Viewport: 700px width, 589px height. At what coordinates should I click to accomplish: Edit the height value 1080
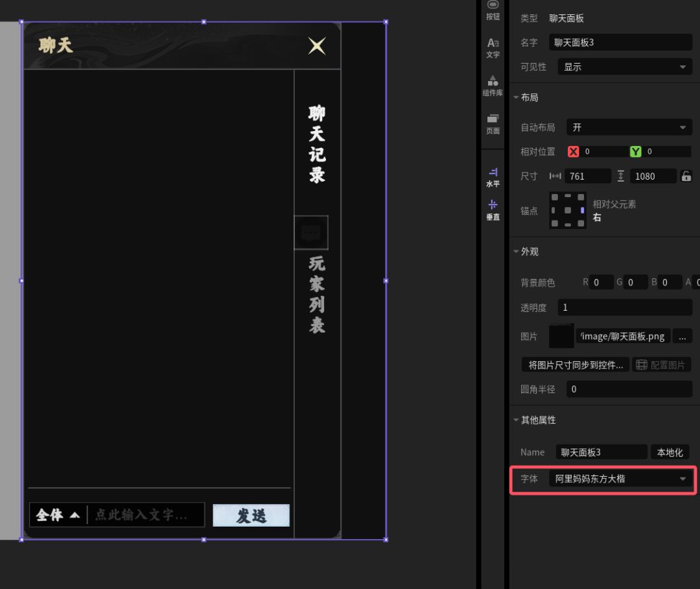pyautogui.click(x=653, y=176)
